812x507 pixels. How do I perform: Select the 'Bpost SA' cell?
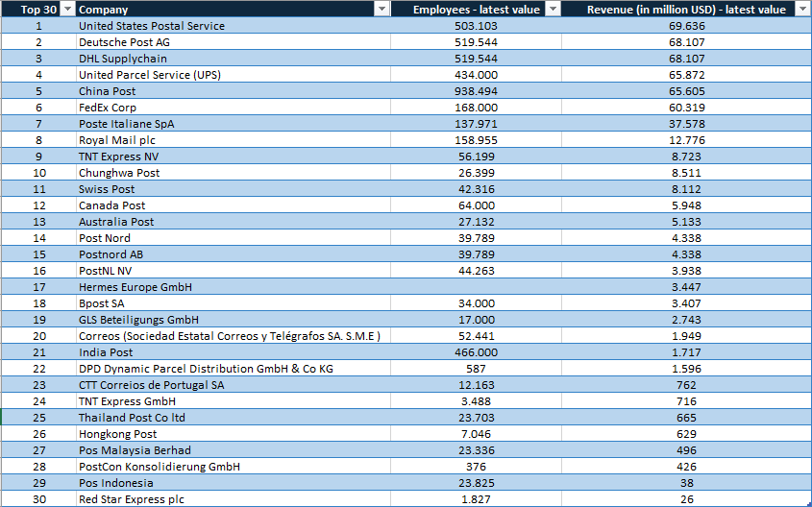pyautogui.click(x=234, y=302)
